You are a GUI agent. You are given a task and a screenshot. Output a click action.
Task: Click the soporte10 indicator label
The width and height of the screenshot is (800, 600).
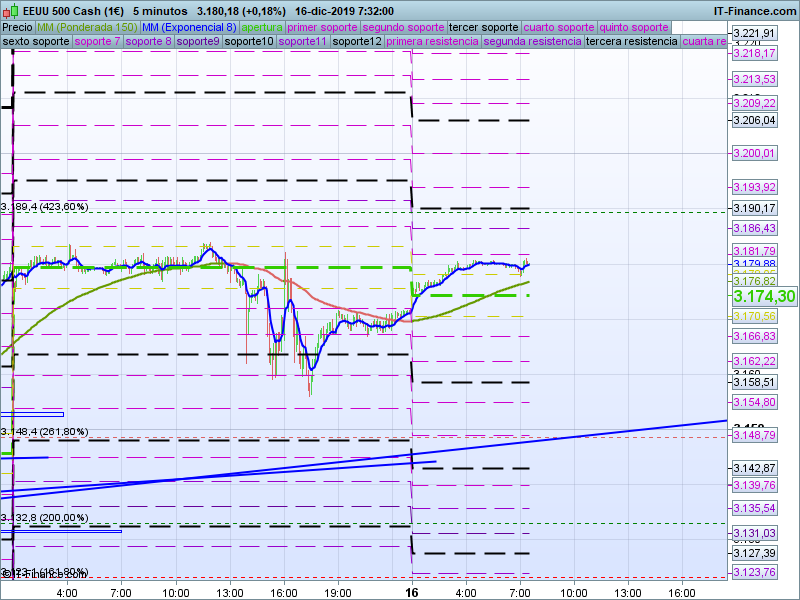[249, 42]
